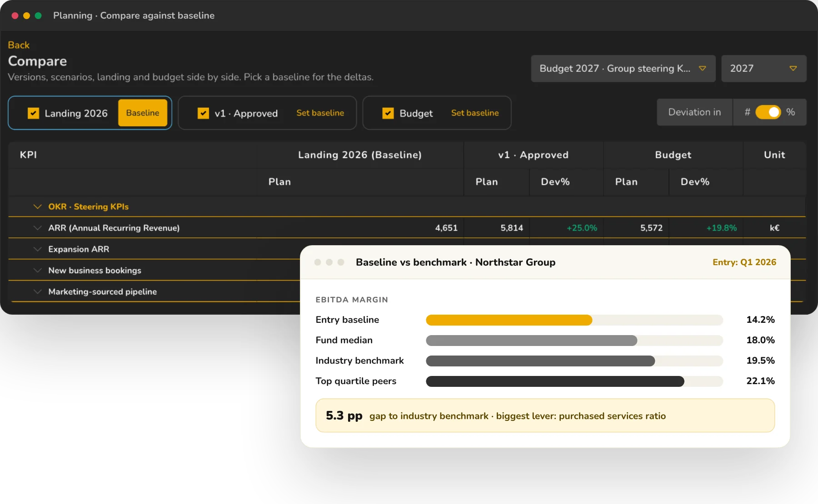Toggle the deviation # / % switch
This screenshot has width=818, height=504.
768,112
